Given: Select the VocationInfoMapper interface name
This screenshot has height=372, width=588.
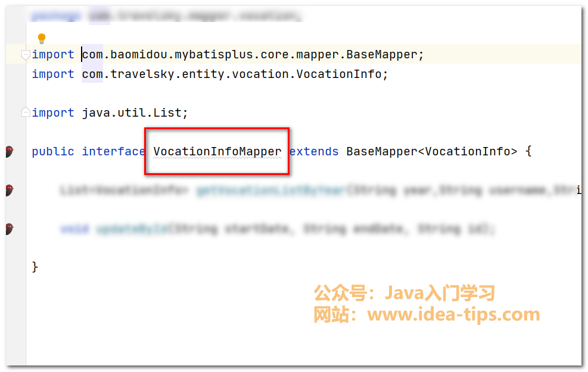Looking at the screenshot, I should point(216,151).
